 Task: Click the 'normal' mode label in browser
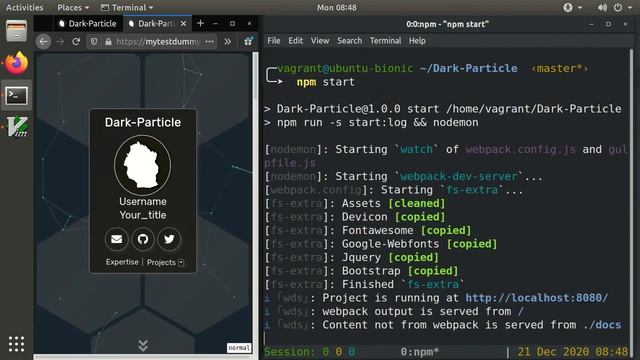pyautogui.click(x=239, y=347)
